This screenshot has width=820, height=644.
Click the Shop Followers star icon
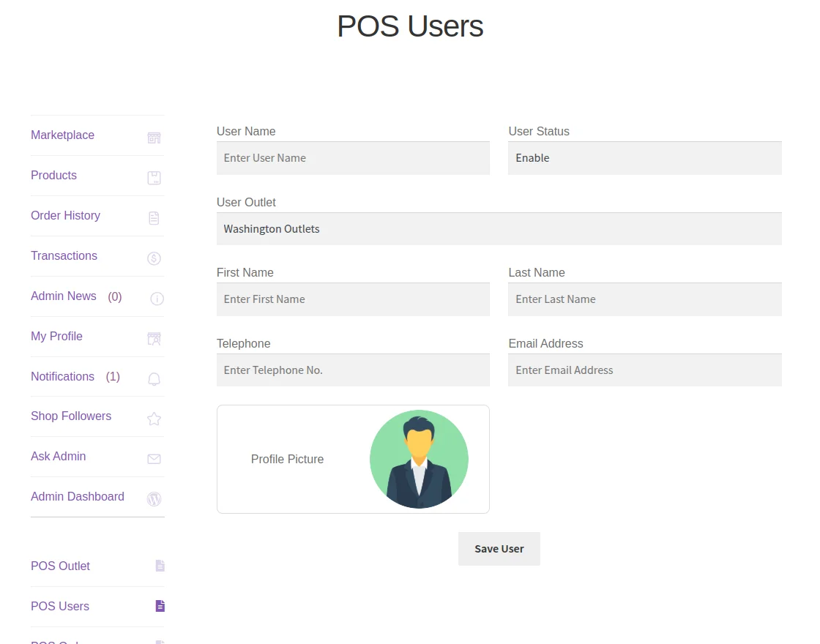pos(154,419)
